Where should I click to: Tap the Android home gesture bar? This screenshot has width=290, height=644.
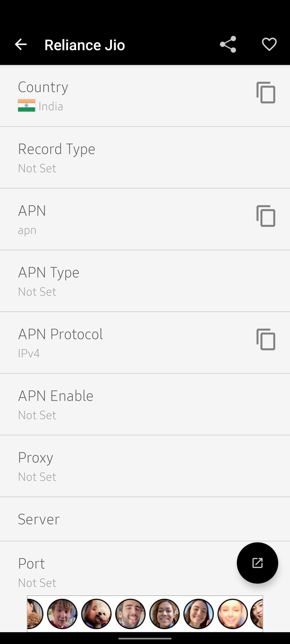click(x=145, y=639)
